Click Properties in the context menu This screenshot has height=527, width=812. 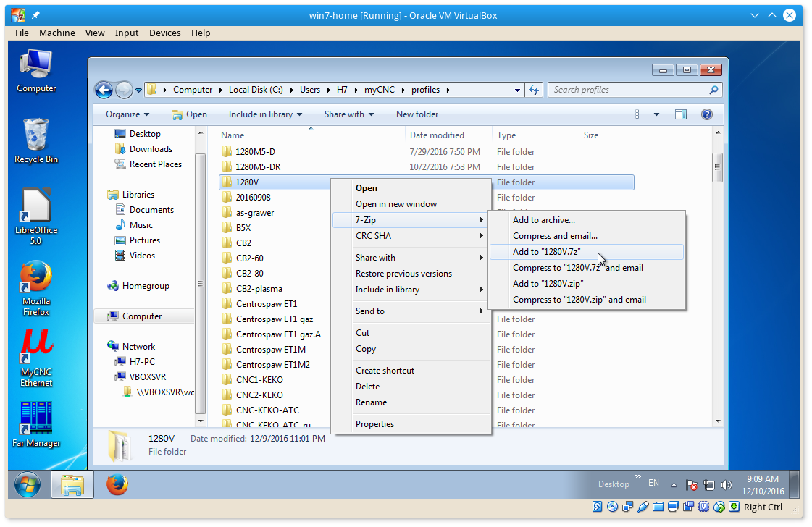374,424
